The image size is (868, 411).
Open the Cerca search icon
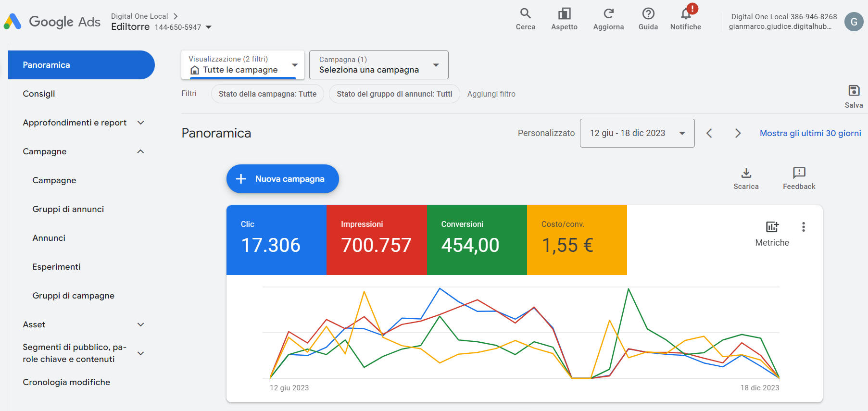[x=525, y=14]
